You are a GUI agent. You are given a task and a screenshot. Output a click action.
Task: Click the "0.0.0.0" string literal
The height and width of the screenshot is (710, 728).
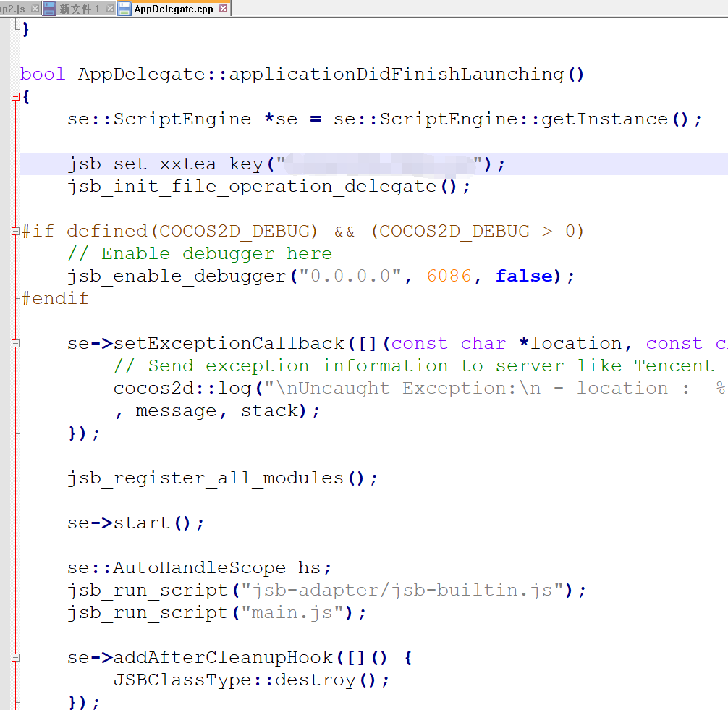pyautogui.click(x=350, y=276)
